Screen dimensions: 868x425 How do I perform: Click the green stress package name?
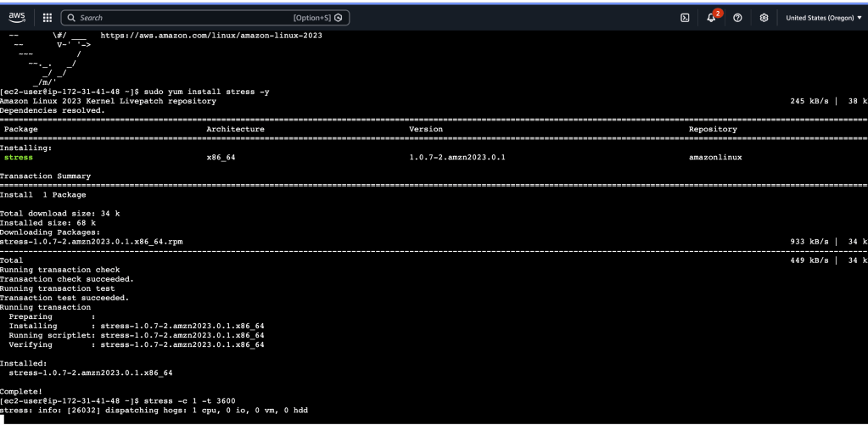pos(19,157)
